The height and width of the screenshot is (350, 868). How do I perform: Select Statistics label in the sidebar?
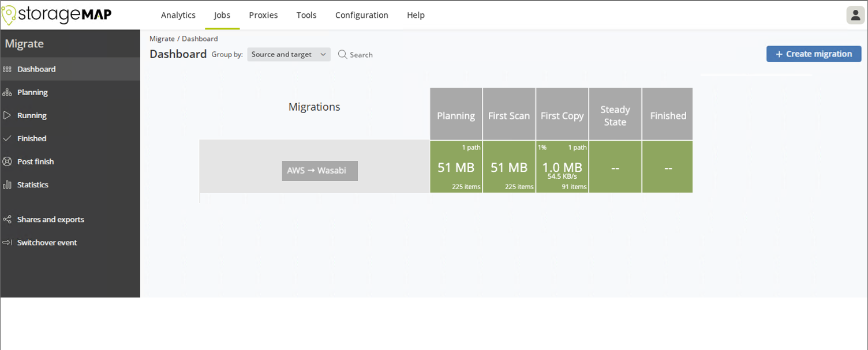33,185
